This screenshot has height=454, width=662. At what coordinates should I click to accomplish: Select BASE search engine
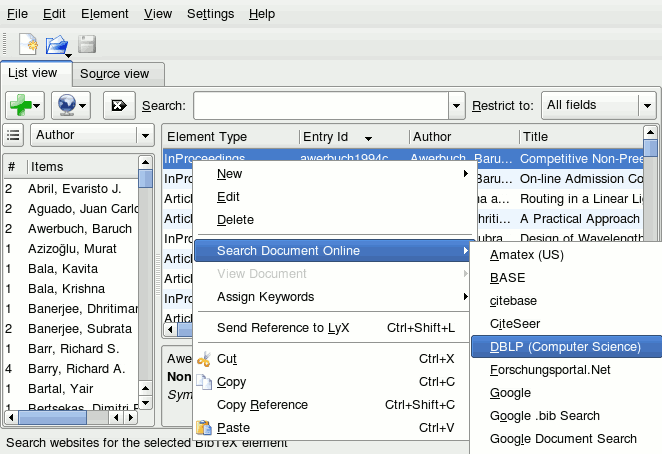click(x=567, y=278)
